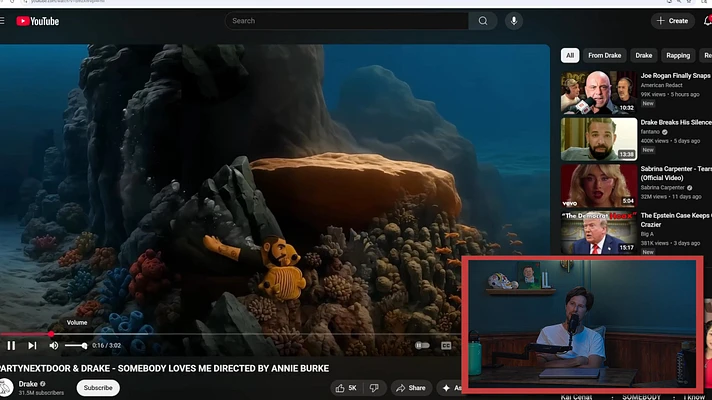Screen dimensions: 712x400
Task: Click the Share button
Action: pyautogui.click(x=411, y=388)
